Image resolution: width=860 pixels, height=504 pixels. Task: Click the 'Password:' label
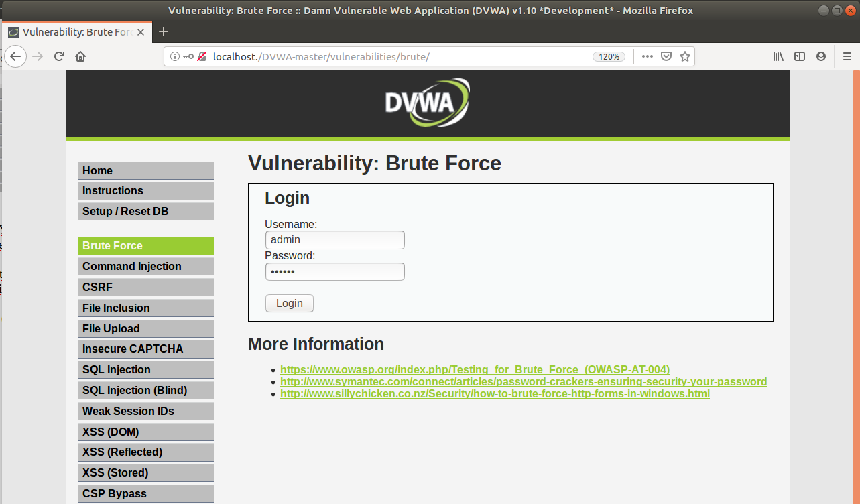[290, 256]
